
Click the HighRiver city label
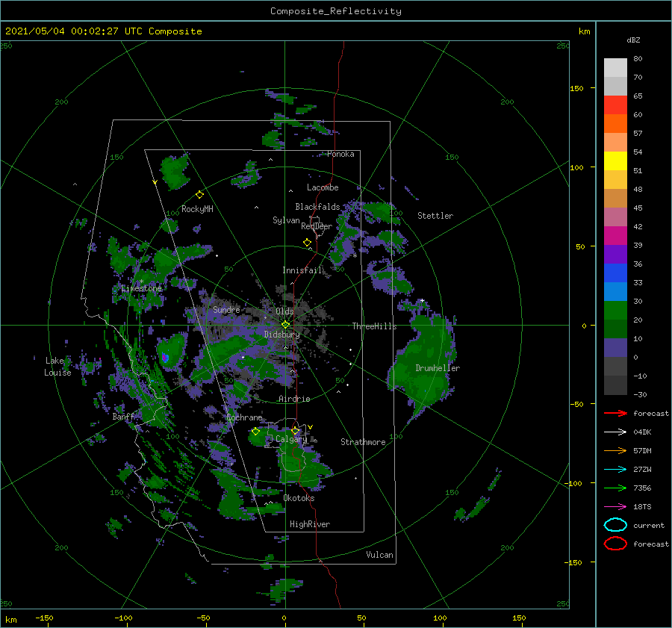tap(310, 524)
